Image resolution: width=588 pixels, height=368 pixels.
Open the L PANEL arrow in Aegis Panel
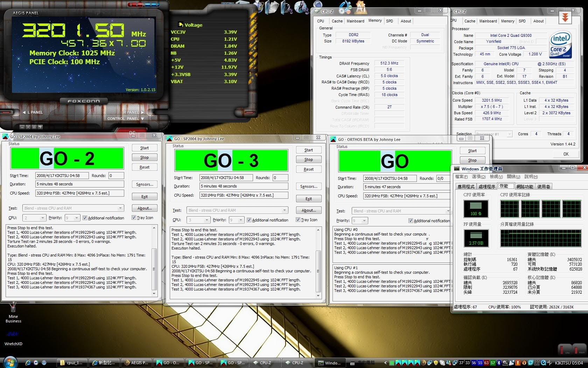pos(24,113)
